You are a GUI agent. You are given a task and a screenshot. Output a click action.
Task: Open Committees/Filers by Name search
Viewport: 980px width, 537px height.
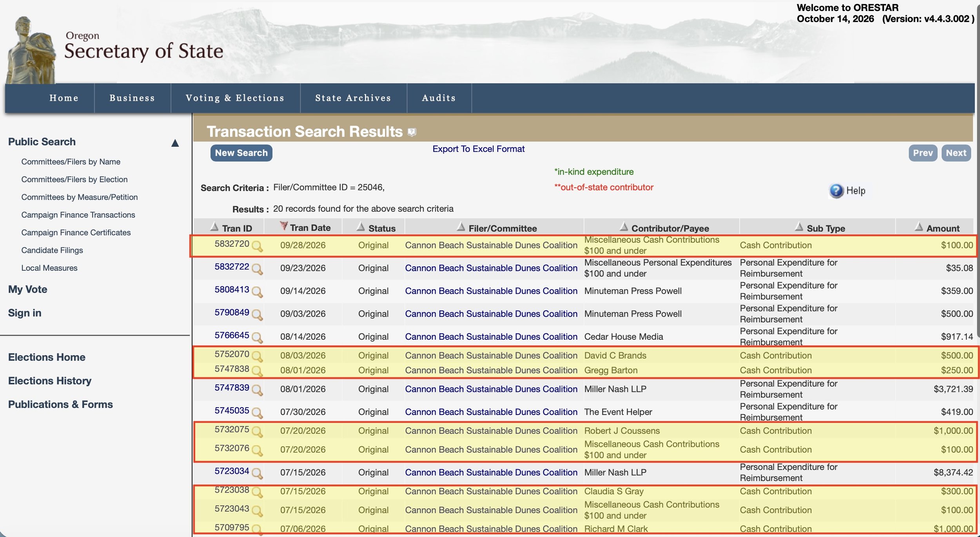[x=71, y=162]
